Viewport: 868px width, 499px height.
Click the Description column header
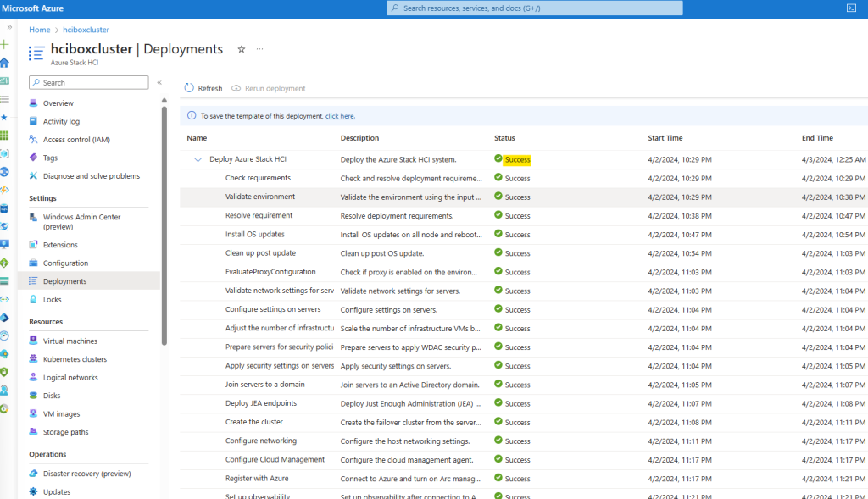359,138
